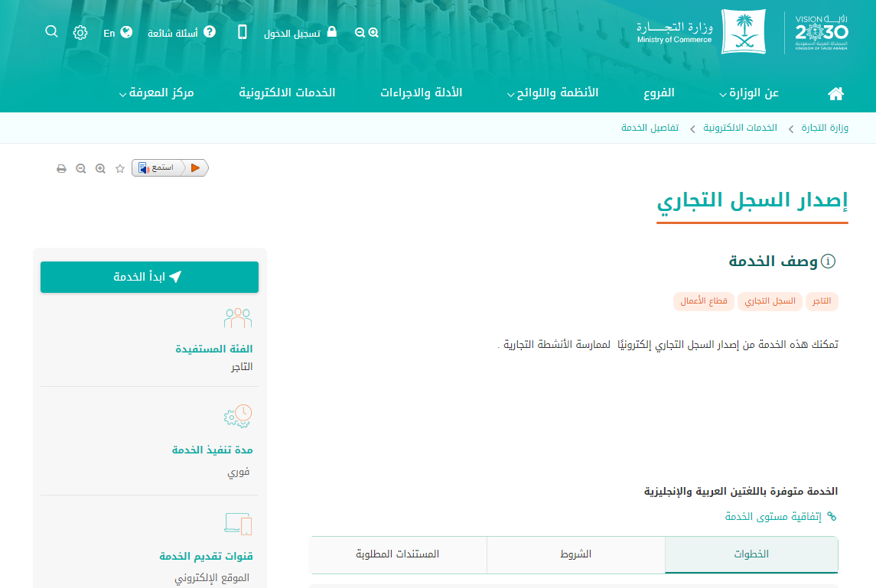Open الخدمات الالكترونية in the breadcrumb

point(740,128)
